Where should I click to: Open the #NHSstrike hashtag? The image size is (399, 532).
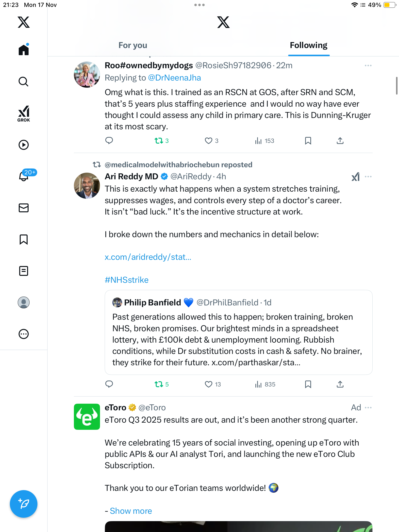(x=127, y=280)
